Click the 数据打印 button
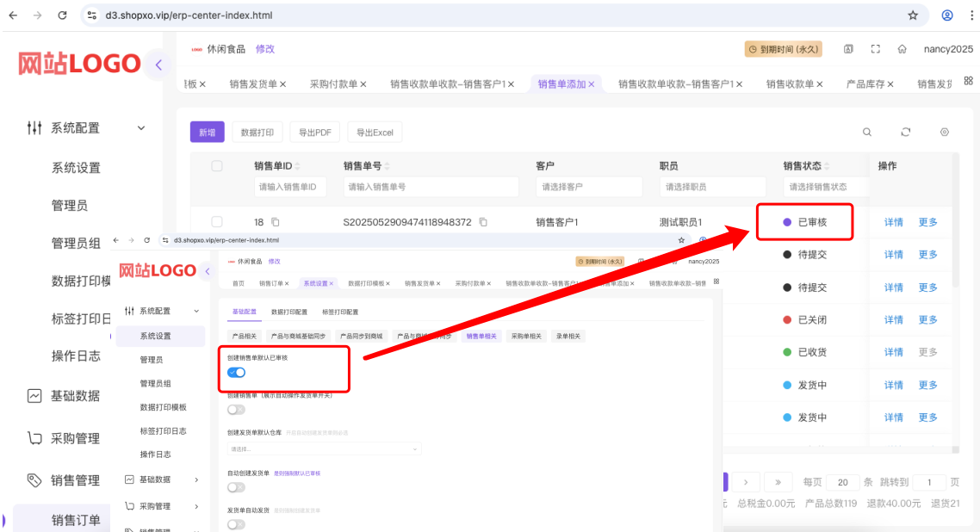The width and height of the screenshot is (980, 532). point(257,133)
